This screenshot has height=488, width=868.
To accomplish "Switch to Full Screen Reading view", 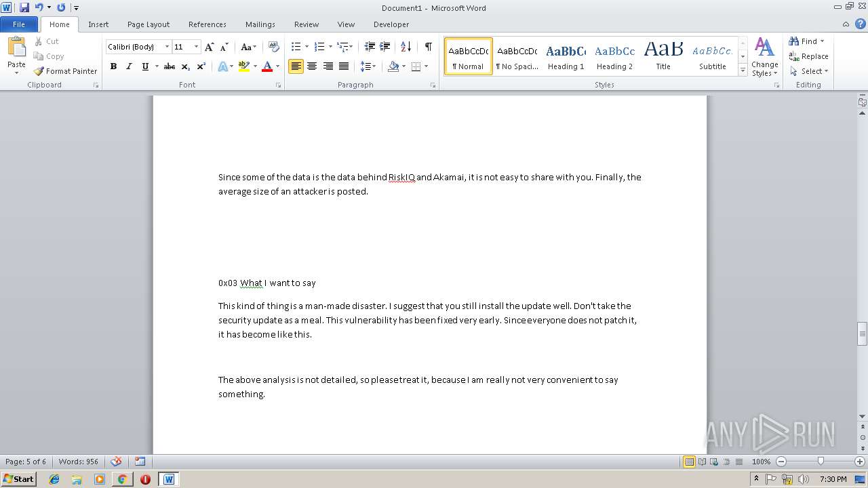I will coord(702,462).
